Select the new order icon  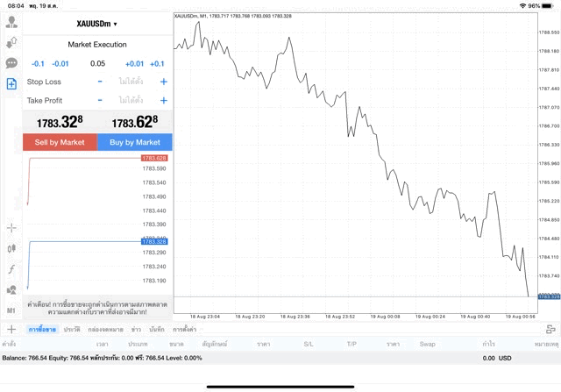(11, 83)
